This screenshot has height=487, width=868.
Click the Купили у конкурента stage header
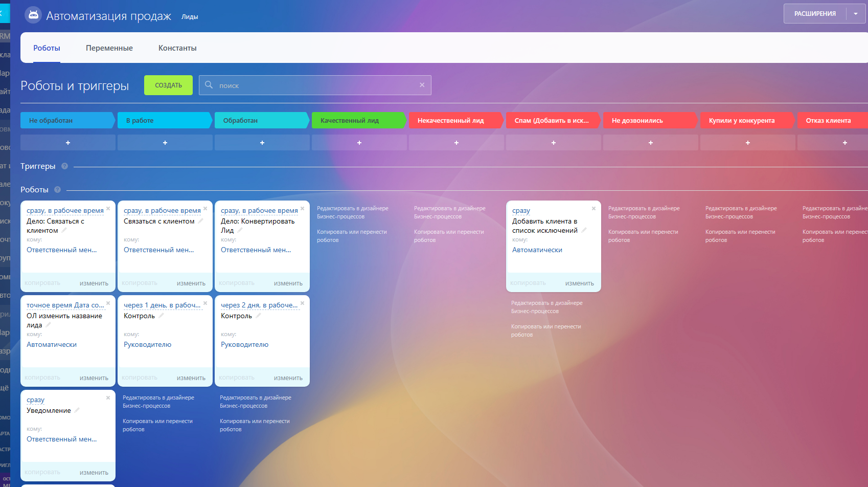[x=747, y=120]
